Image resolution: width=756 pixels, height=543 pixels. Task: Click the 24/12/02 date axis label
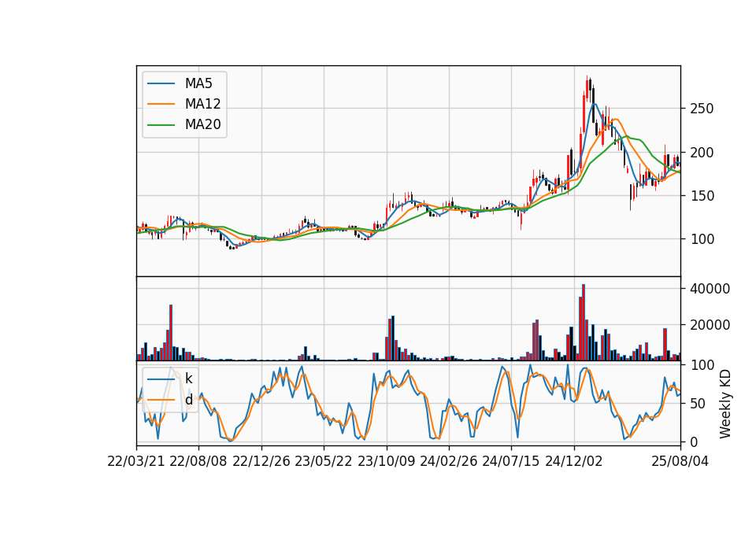click(x=574, y=461)
